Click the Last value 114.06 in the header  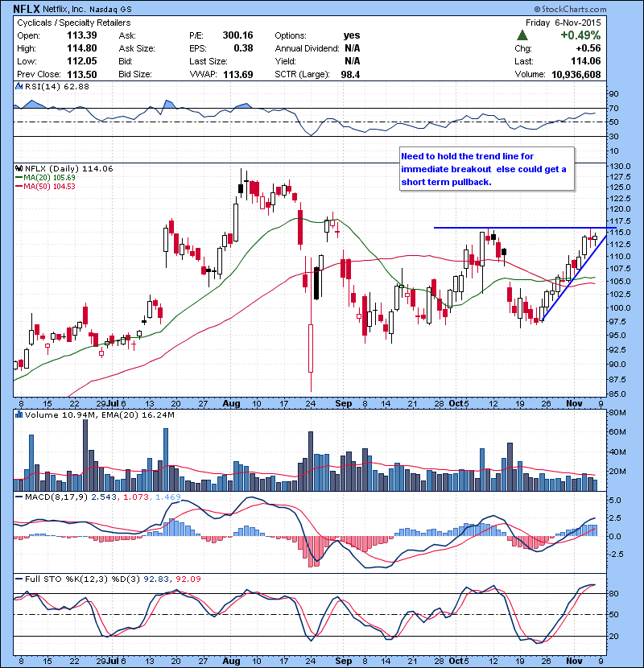[586, 61]
